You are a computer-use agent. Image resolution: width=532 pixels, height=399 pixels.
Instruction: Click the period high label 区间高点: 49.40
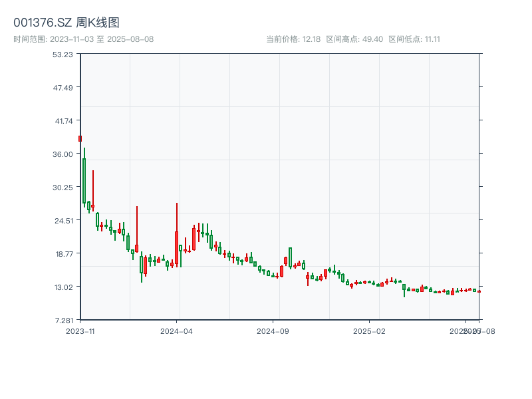tap(354, 39)
